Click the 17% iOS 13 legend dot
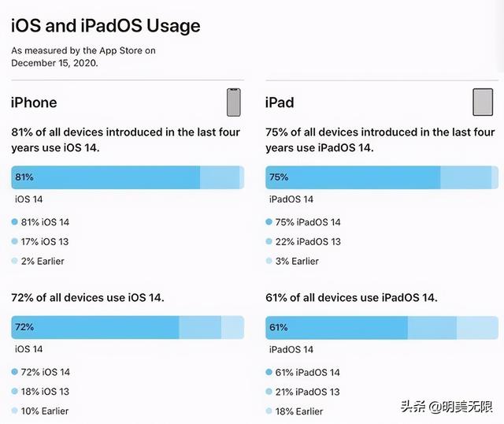This screenshot has width=504, height=424. 14,241
